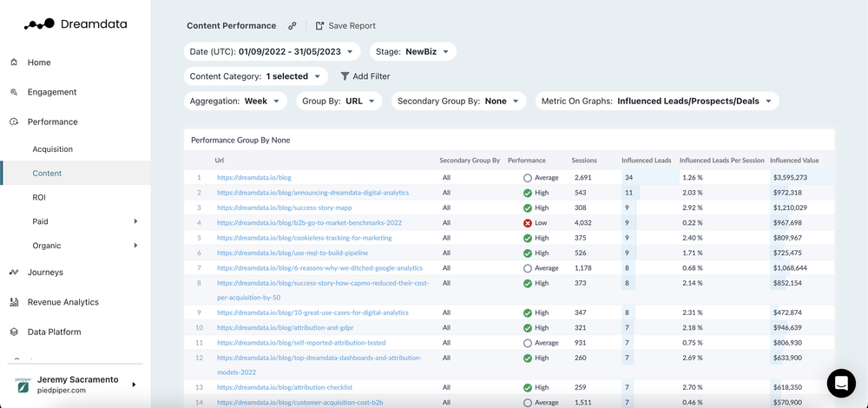This screenshot has width=868, height=408.
Task: Open the success-story-mapp link
Action: click(x=285, y=208)
